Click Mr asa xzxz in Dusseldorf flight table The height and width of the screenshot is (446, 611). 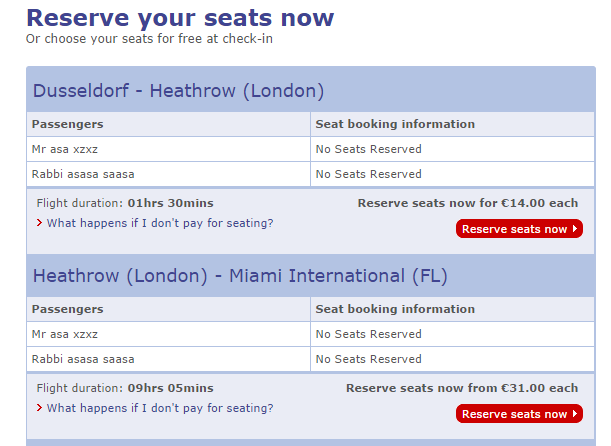point(65,149)
